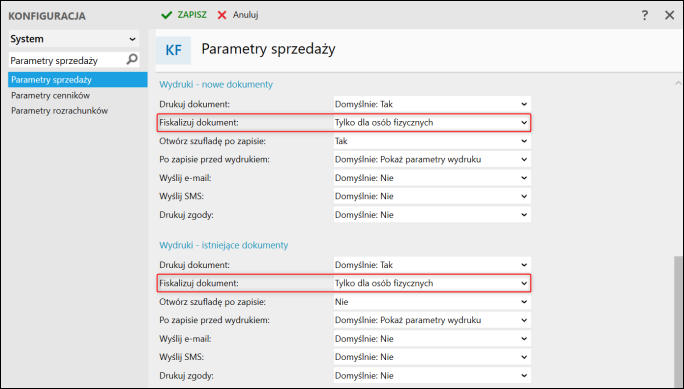The width and height of the screenshot is (684, 389).
Task: Open last Drukuj zgody dropdown
Action: pos(432,375)
